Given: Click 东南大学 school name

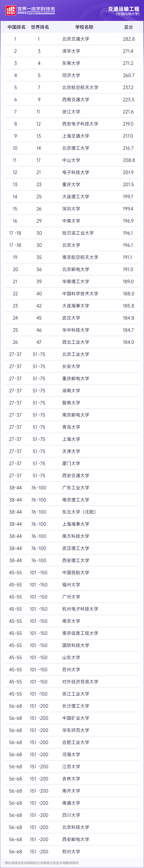Looking at the screenshot, I should pyautogui.click(x=71, y=63).
